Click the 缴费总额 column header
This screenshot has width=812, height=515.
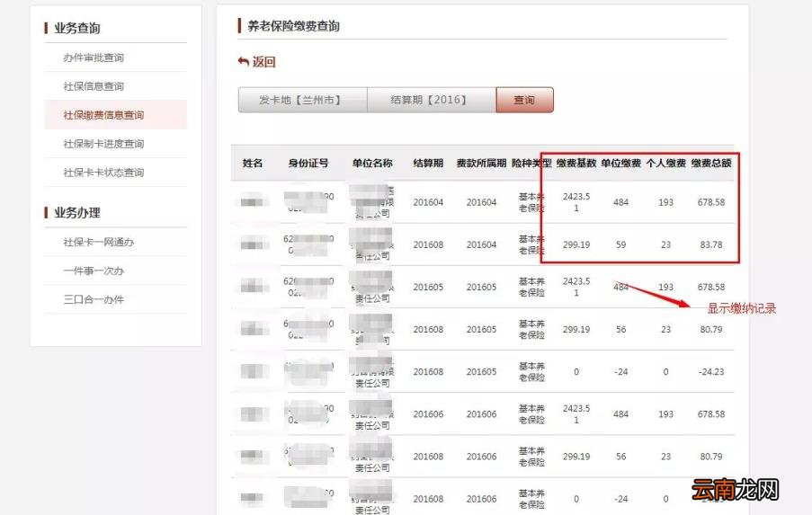[x=711, y=163]
